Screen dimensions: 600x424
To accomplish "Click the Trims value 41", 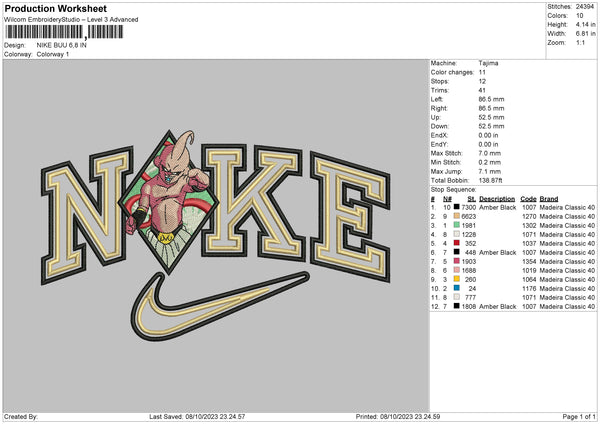I will 482,90.
